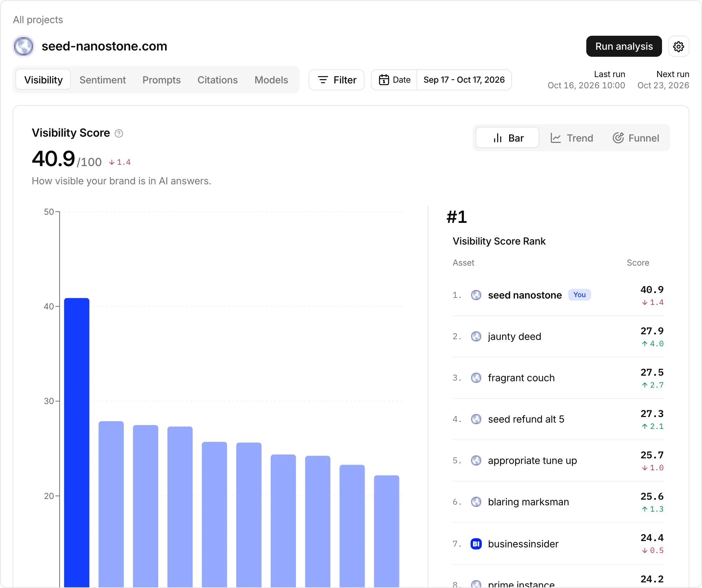Click the globe icon beside jaunty deed
Screen dimensions: 702x588
[476, 336]
